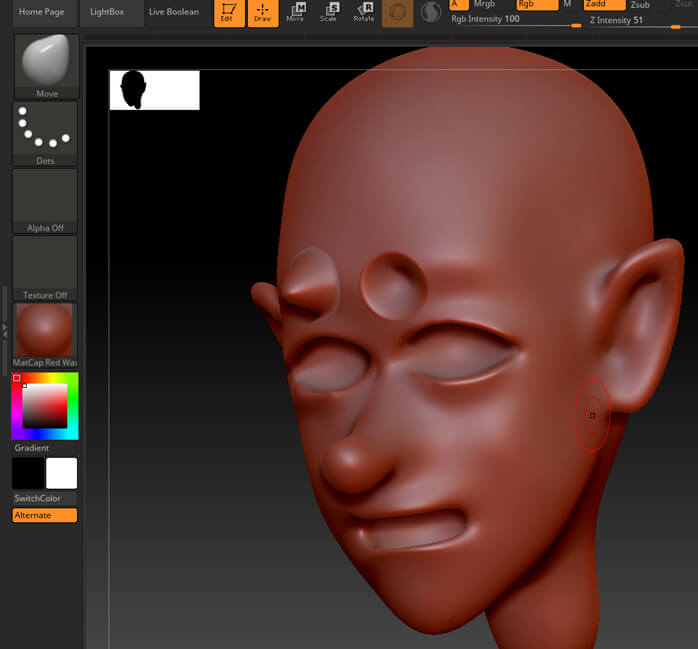The image size is (698, 649).
Task: Switch to the Move transform tool
Action: click(x=296, y=13)
